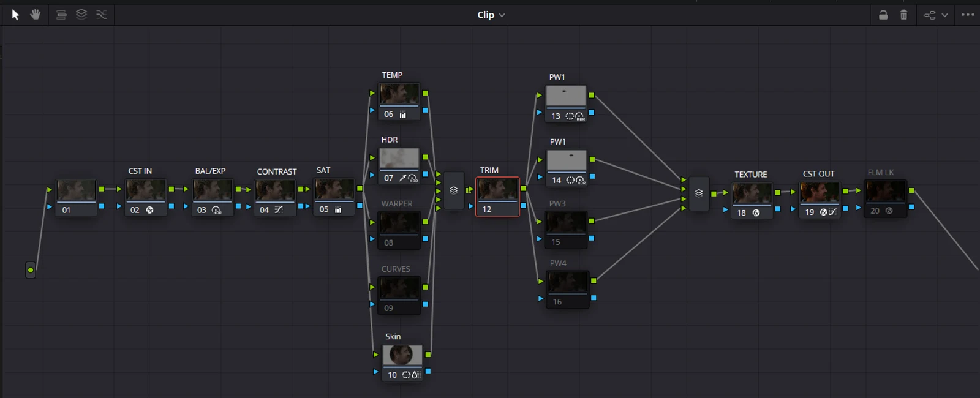The image size is (980, 398).
Task: Click the window badge icon on node 13
Action: [x=570, y=116]
